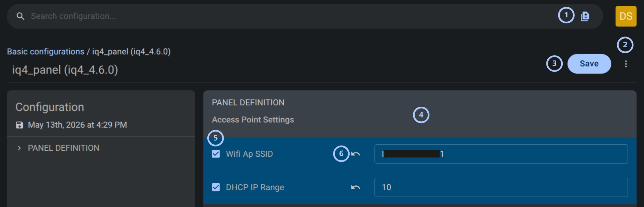Select PANEL DEFINITION tree item
The height and width of the screenshot is (207, 644).
63,148
